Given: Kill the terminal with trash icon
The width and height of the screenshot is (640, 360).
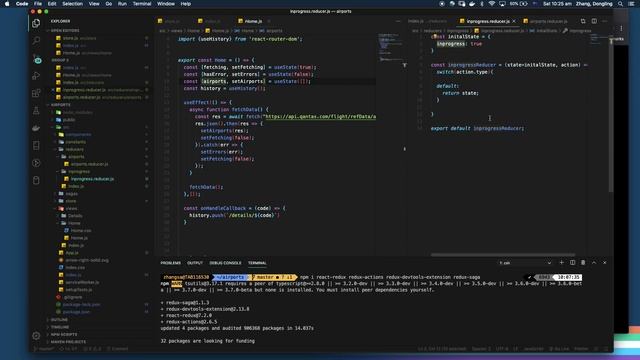Looking at the screenshot, I should (x=583, y=263).
